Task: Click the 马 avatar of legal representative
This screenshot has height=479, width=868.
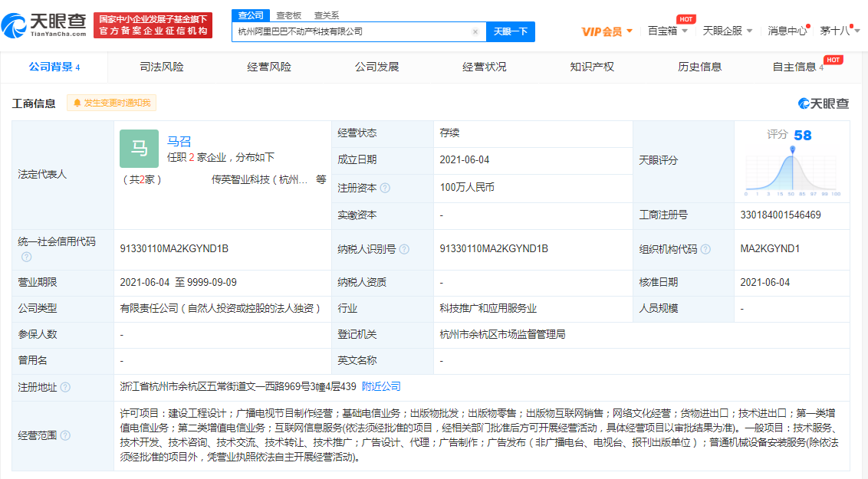Action: (x=139, y=149)
